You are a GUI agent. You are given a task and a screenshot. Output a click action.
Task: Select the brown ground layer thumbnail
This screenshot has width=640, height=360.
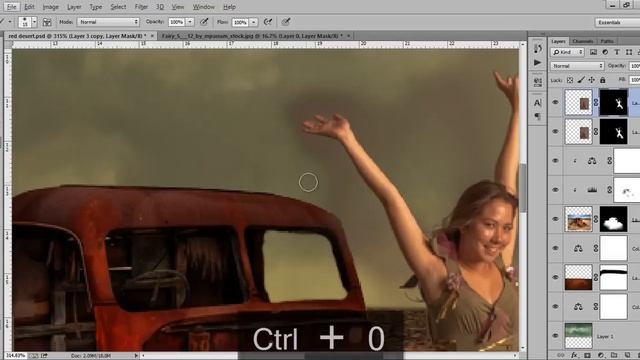(578, 277)
